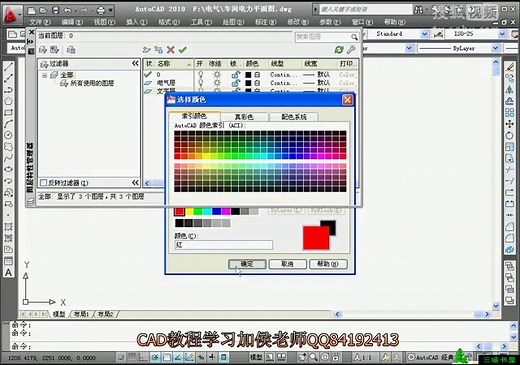Open the ISO-25 dimension style dropdown
This screenshot has width=520, height=365.
coord(502,34)
